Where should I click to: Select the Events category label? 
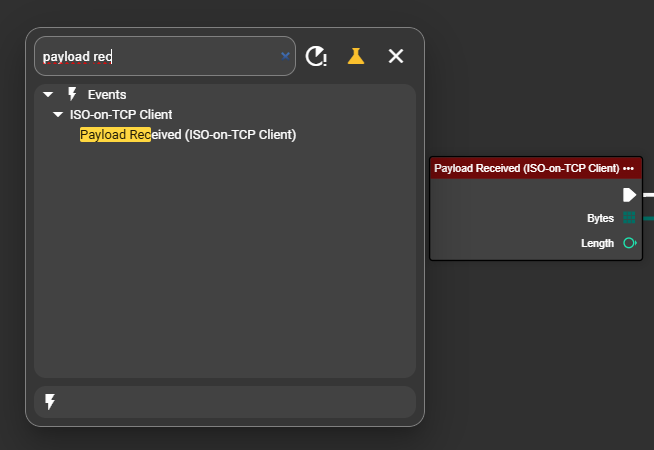[x=107, y=94]
